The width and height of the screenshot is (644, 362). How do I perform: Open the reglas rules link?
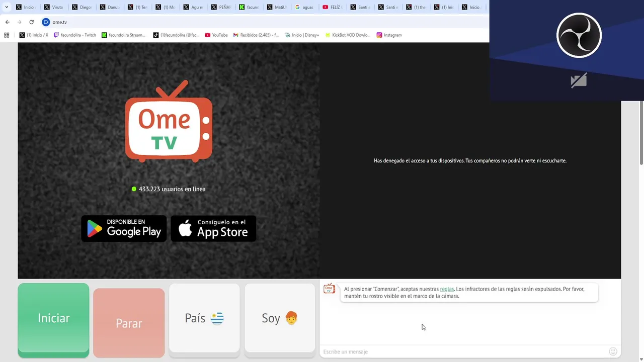click(x=447, y=289)
